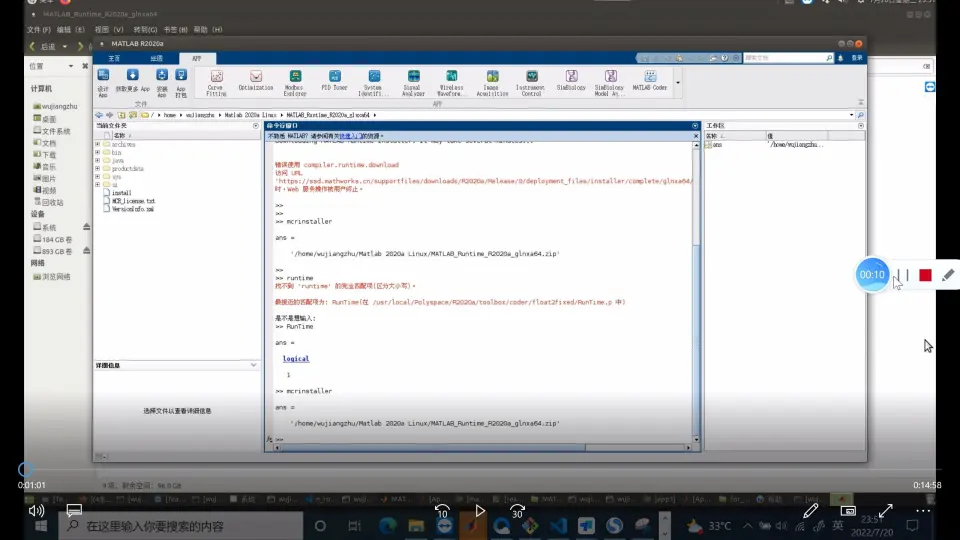Screen dimensions: 960x540
Task: Skip forward 30 seconds
Action: coord(517,511)
